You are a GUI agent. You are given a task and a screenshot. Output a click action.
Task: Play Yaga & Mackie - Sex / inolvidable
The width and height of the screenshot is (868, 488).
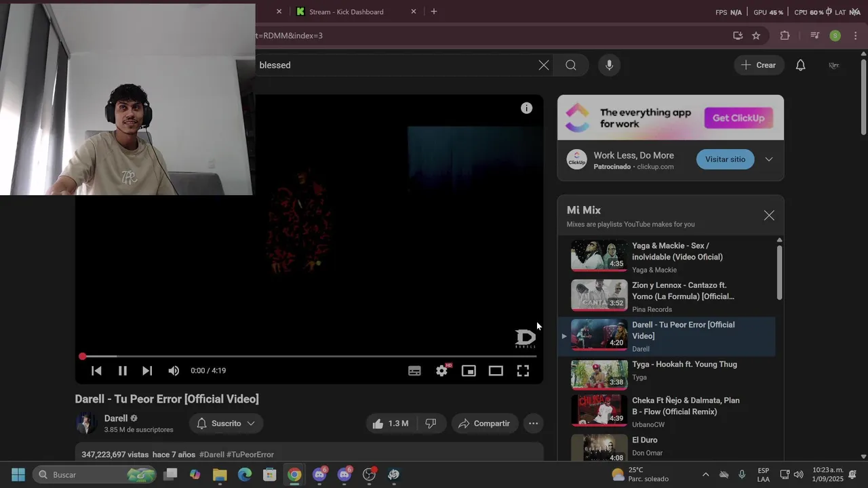667,256
